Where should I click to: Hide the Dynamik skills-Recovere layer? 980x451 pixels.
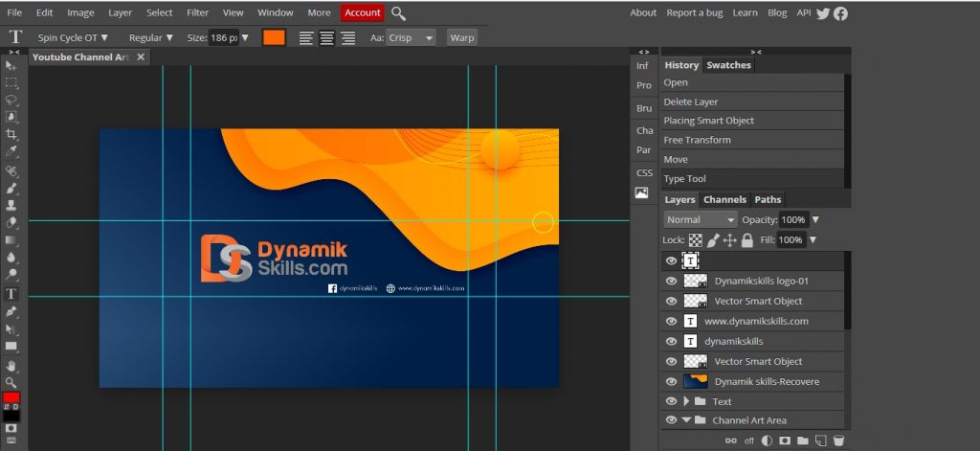click(x=671, y=381)
